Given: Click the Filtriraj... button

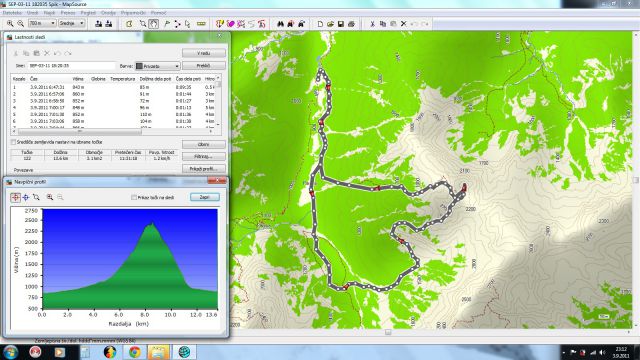Looking at the screenshot, I should pos(204,156).
